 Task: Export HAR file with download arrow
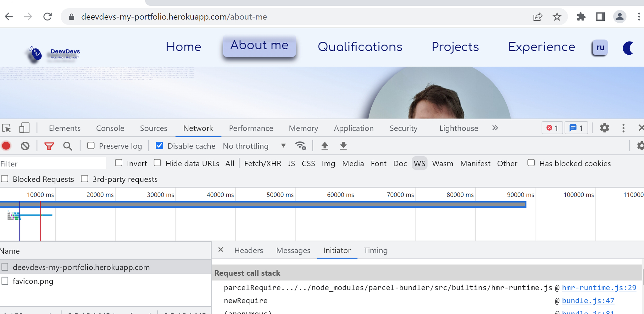tap(343, 146)
